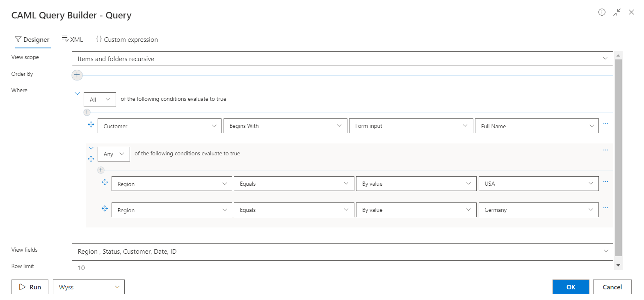Viewport: 644px width, 300px height.
Task: Open the Region field dropdown in USA row
Action: (171, 184)
